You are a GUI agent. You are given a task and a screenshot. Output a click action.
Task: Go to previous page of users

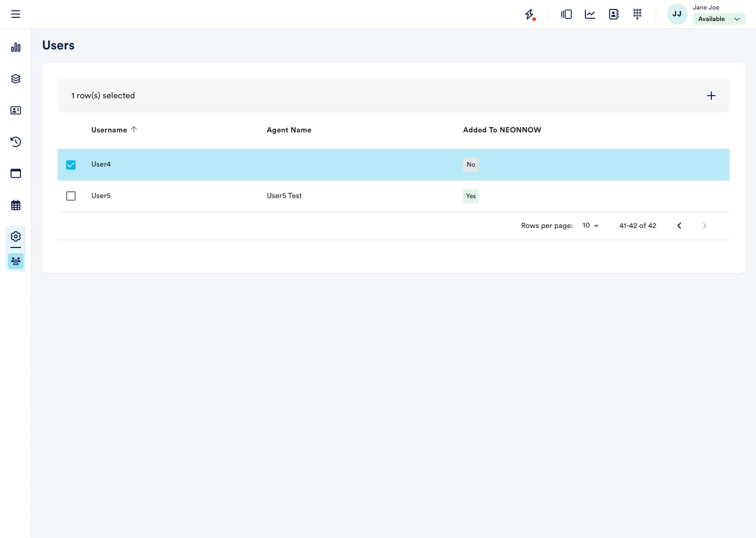(x=679, y=226)
